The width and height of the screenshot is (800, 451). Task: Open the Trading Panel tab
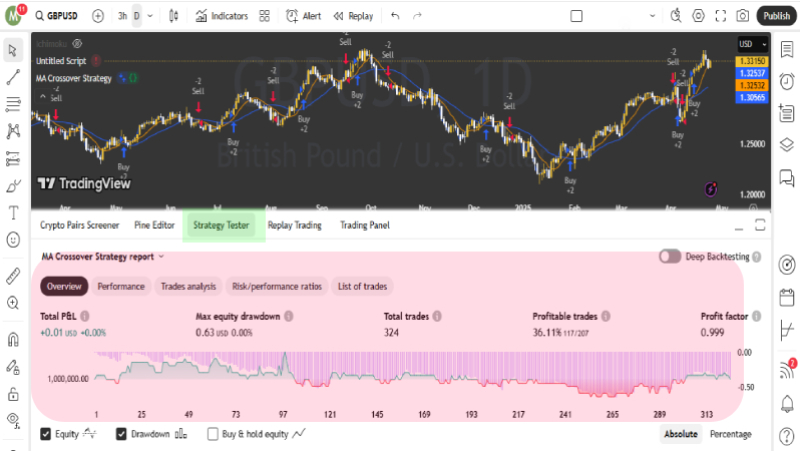tap(365, 225)
